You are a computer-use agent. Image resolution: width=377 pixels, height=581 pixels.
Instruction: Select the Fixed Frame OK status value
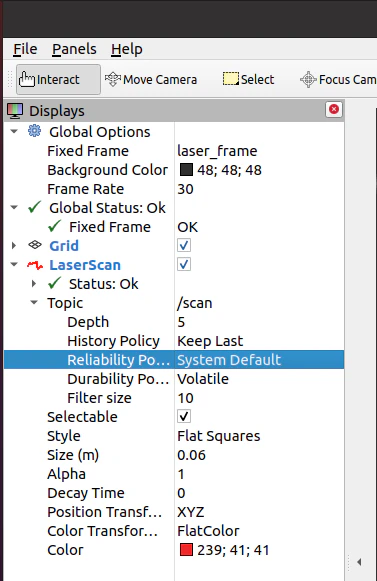(188, 227)
